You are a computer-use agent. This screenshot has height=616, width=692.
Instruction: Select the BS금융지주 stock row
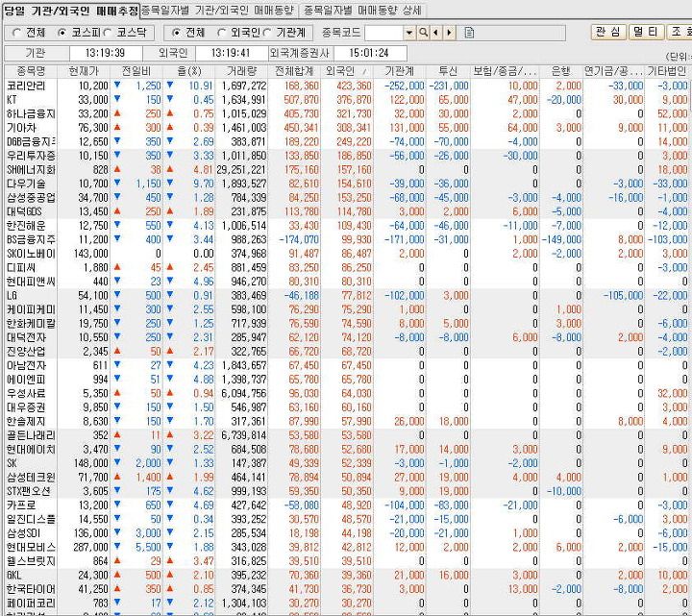(x=346, y=239)
